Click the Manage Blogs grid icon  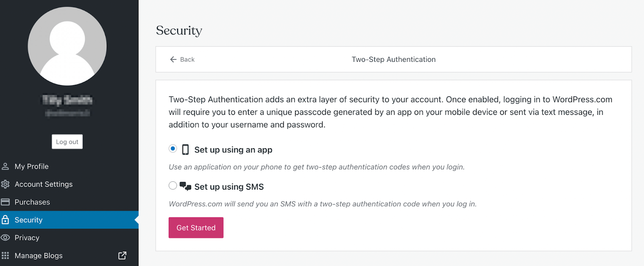click(x=5, y=256)
